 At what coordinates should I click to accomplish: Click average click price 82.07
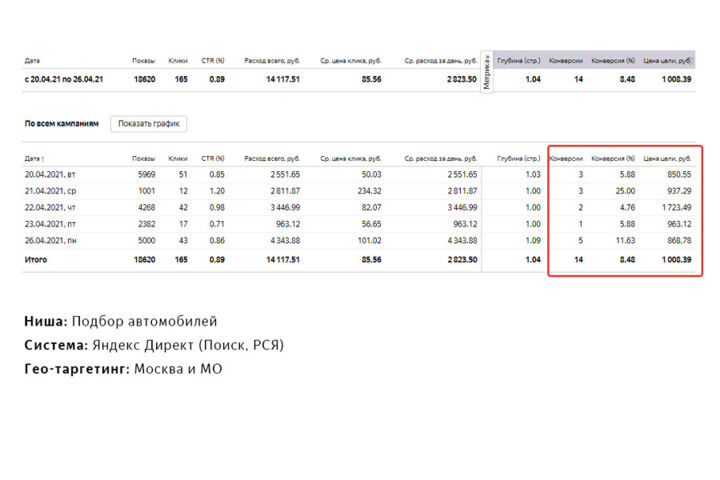click(x=371, y=208)
